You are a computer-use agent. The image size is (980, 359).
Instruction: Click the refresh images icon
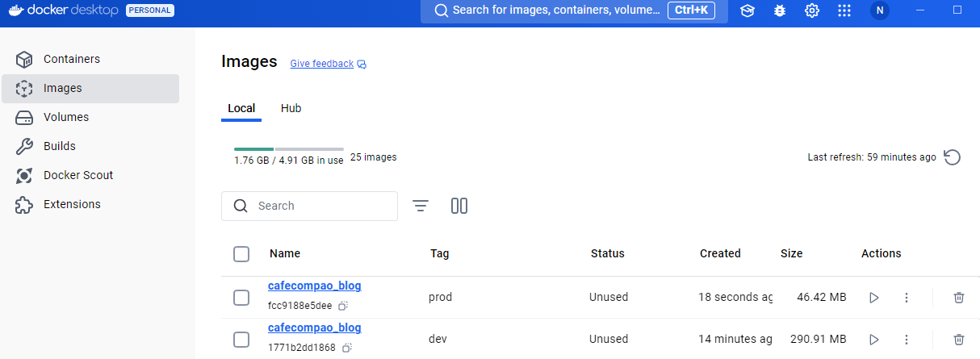tap(953, 157)
